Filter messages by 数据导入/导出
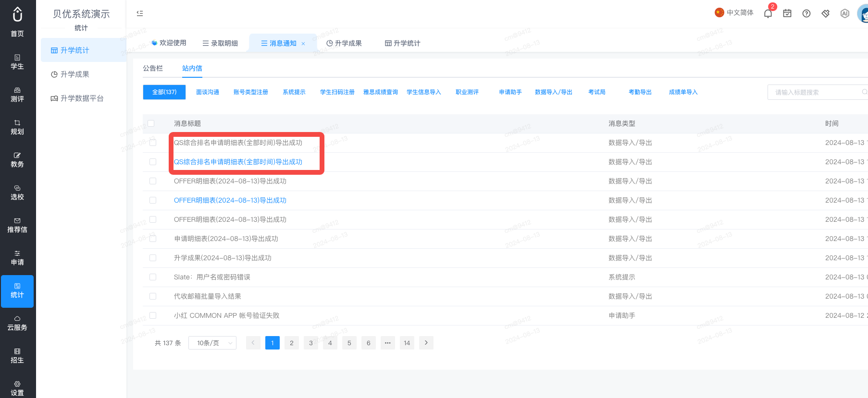The height and width of the screenshot is (398, 868). point(554,92)
